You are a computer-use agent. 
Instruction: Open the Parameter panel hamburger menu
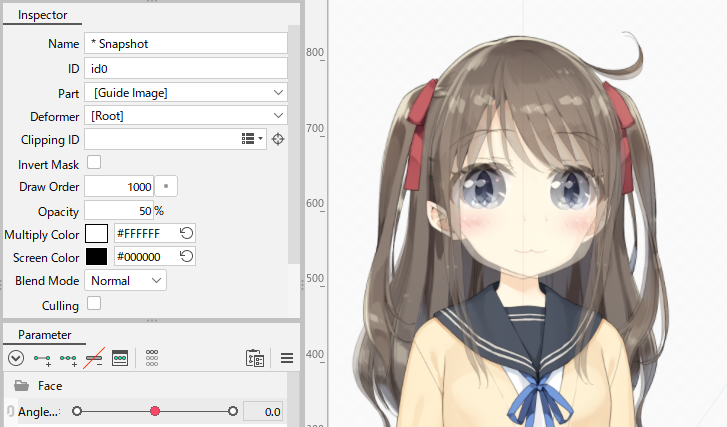[x=287, y=358]
